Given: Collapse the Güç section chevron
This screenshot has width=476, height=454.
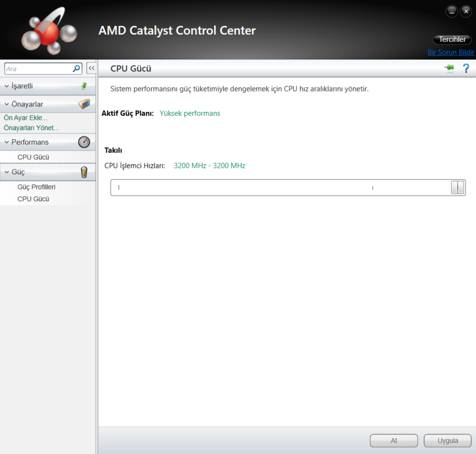Looking at the screenshot, I should pyautogui.click(x=7, y=172).
